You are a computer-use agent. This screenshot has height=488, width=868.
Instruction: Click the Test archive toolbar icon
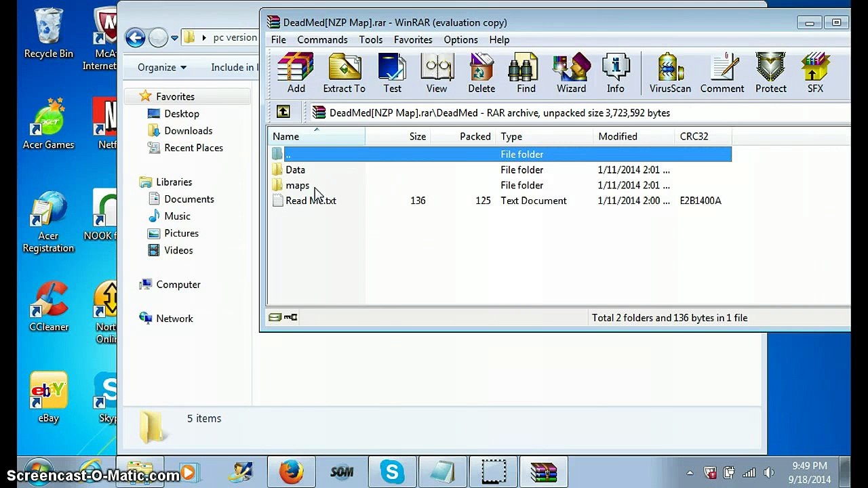[392, 73]
